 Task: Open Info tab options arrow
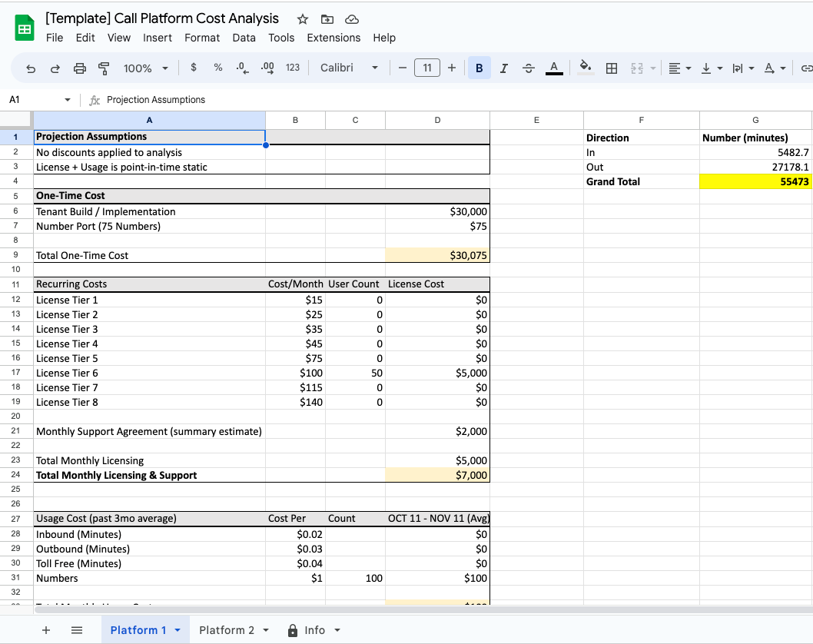pyautogui.click(x=337, y=630)
